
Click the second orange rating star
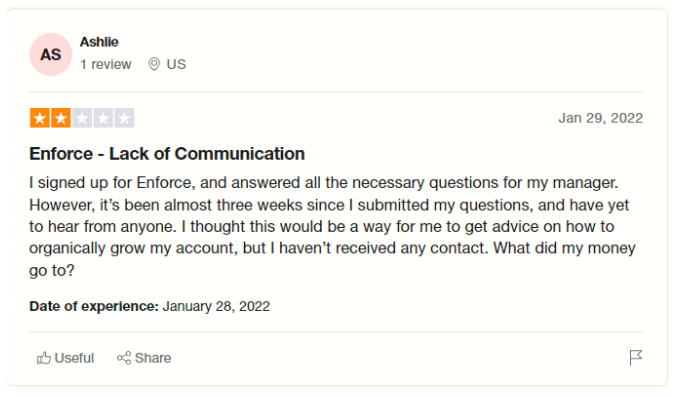(x=61, y=118)
